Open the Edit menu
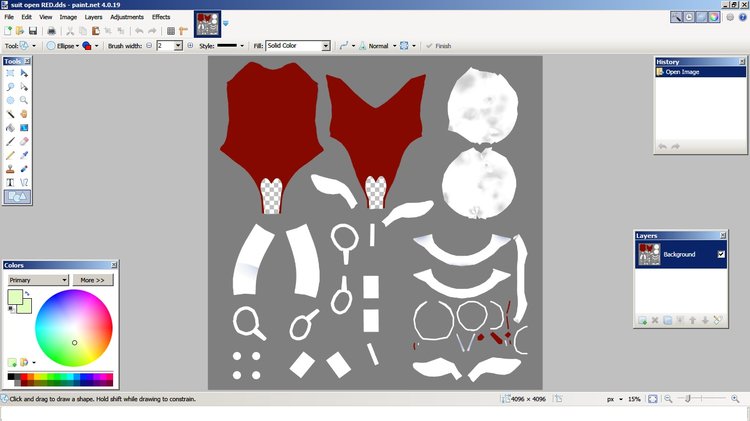750x421 pixels. pos(26,17)
